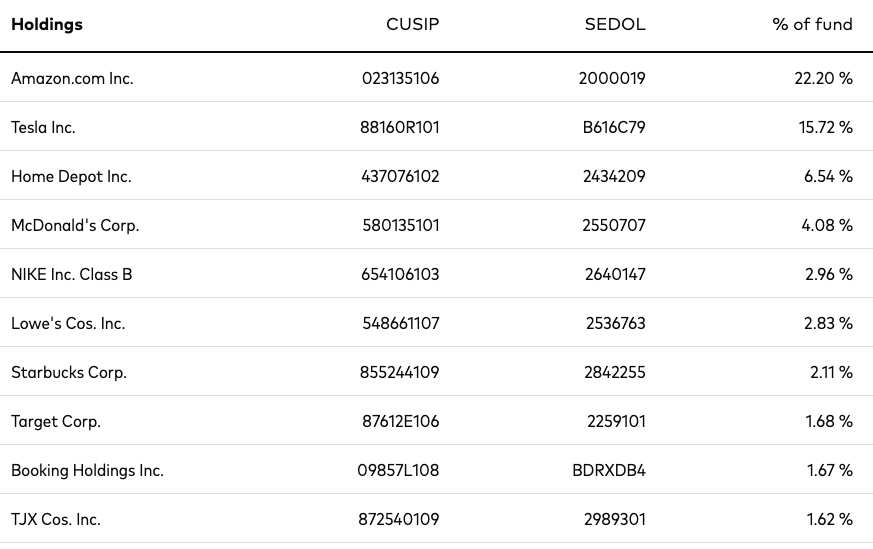Click Home Depot Inc. holding name
Screen dimensions: 873x549
coord(71,177)
